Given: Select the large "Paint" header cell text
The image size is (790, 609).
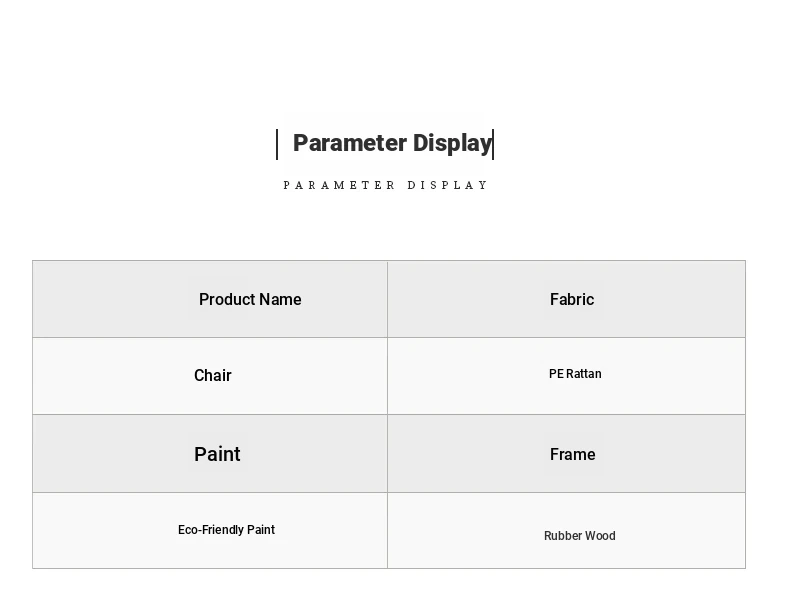Looking at the screenshot, I should tap(217, 454).
